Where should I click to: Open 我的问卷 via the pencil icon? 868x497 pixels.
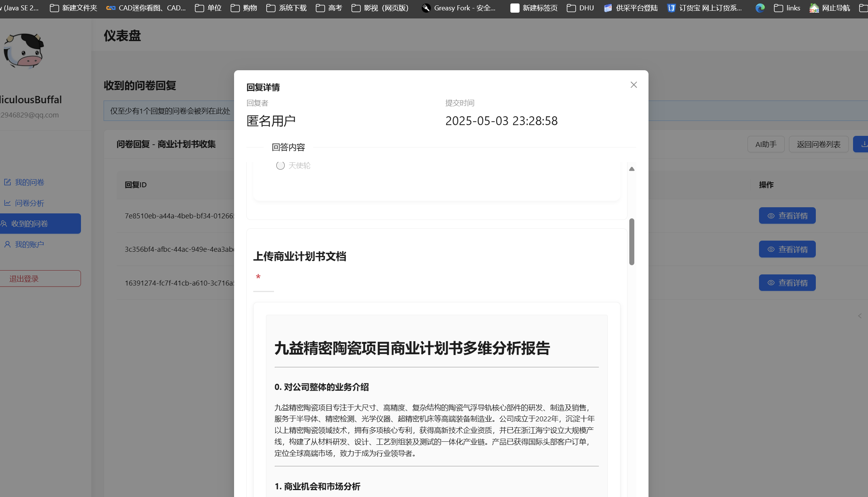(x=8, y=182)
